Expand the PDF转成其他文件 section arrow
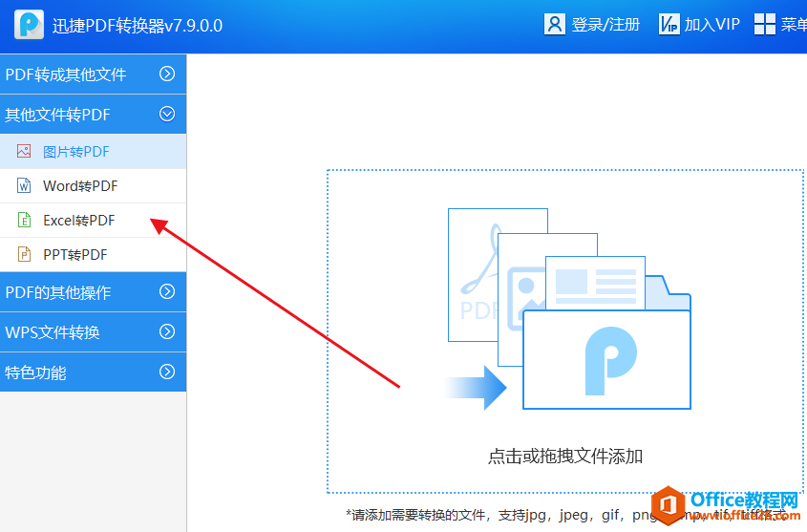The width and height of the screenshot is (807, 532). tap(167, 74)
